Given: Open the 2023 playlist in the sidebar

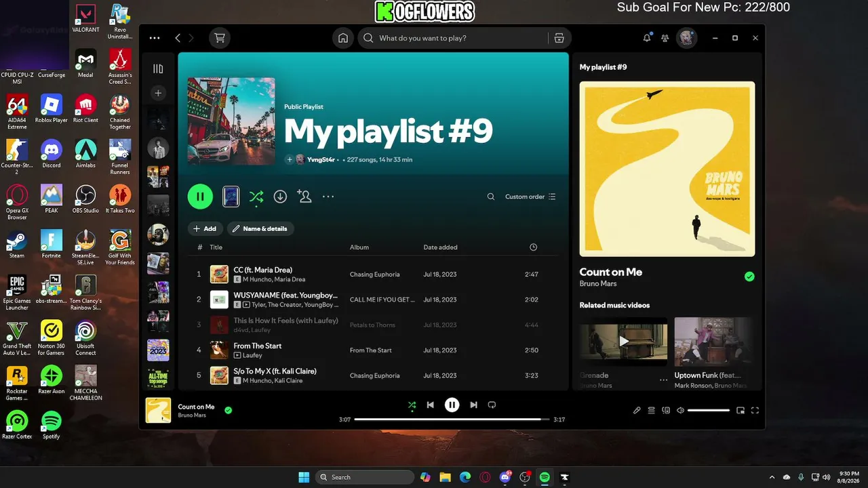Looking at the screenshot, I should [x=158, y=350].
